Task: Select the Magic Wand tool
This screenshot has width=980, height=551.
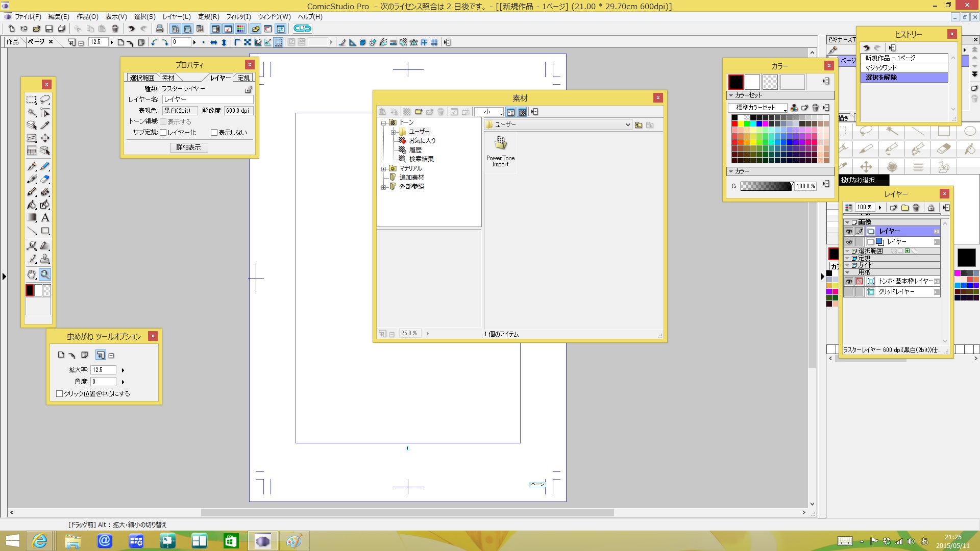Action: pyautogui.click(x=32, y=113)
